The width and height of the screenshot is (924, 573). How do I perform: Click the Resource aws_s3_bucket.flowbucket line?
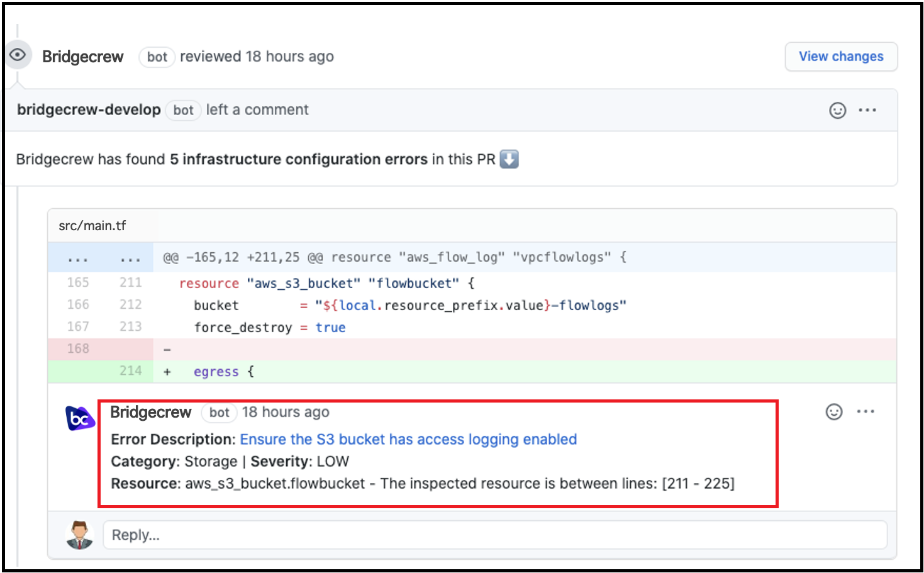click(423, 483)
